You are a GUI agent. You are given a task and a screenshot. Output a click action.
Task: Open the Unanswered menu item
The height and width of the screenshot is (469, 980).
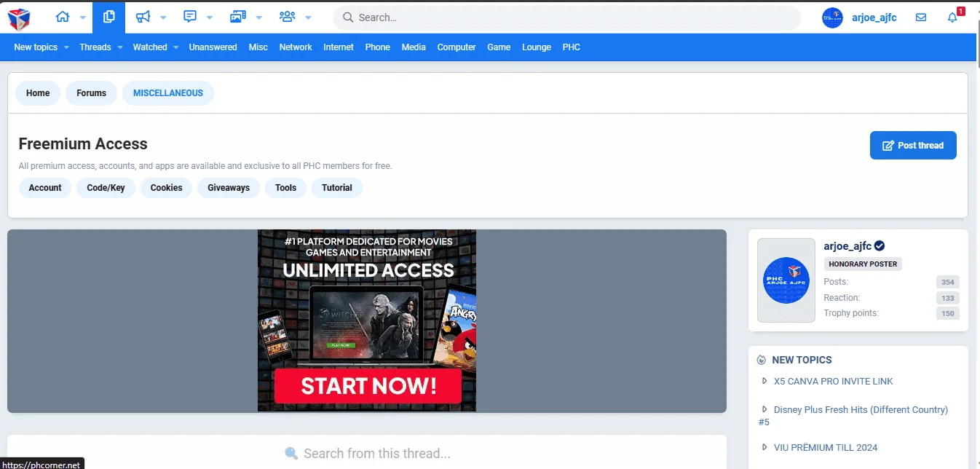pyautogui.click(x=213, y=47)
